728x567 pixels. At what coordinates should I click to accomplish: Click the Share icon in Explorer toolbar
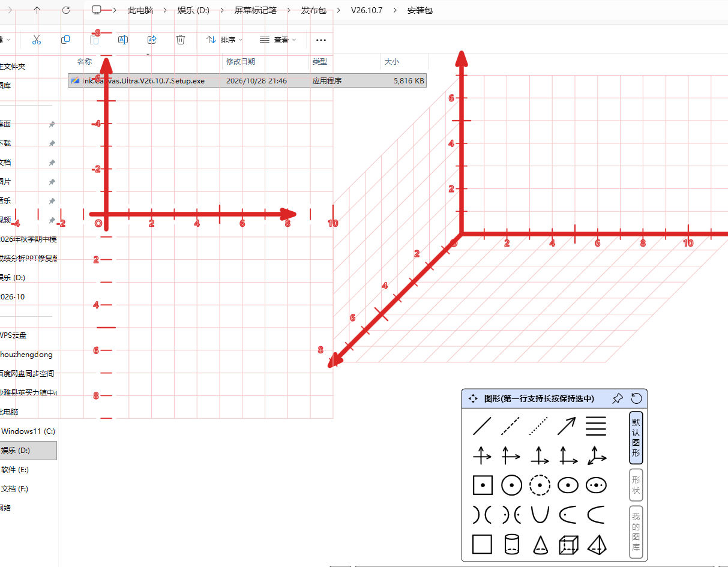coord(152,40)
